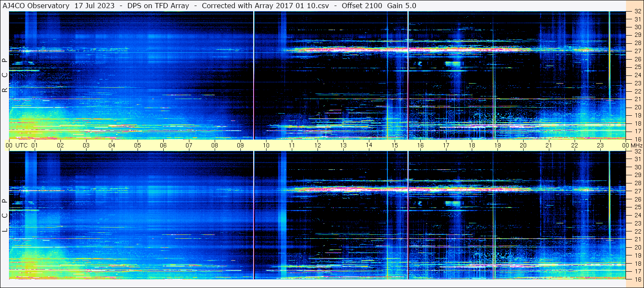Click the 32 MHz label in LCP panel
Screen dimensions: 644x288
[637, 151]
